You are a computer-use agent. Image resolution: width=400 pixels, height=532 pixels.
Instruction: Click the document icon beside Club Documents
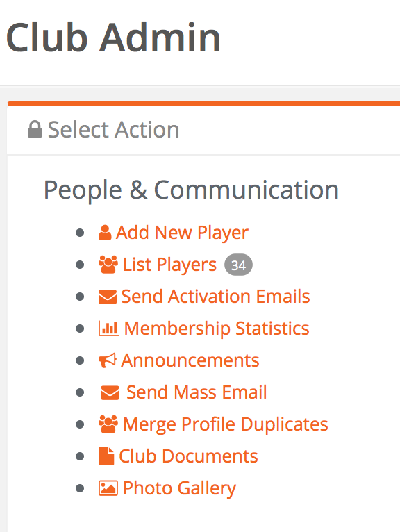tap(106, 456)
